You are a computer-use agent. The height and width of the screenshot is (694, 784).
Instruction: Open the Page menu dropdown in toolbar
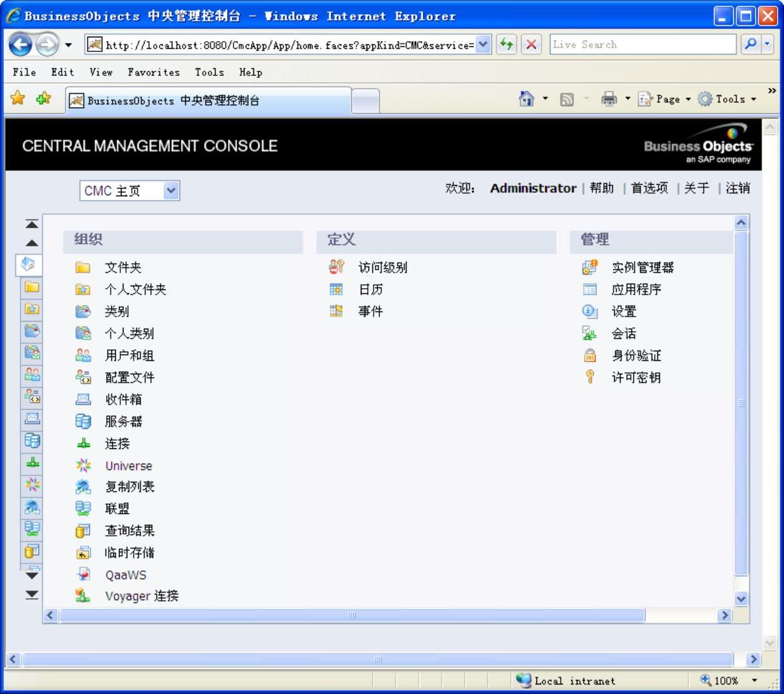point(688,99)
